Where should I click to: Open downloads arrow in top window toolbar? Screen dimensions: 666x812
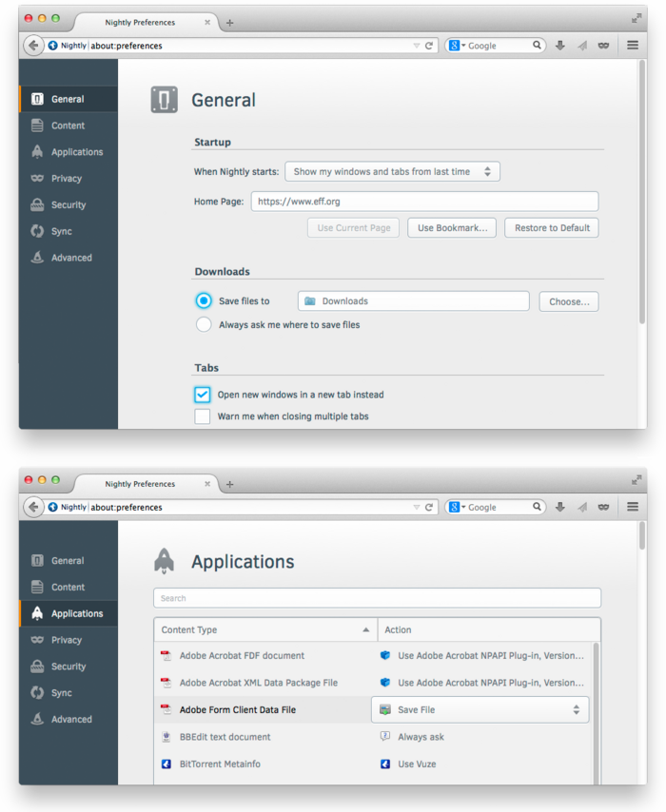point(560,46)
